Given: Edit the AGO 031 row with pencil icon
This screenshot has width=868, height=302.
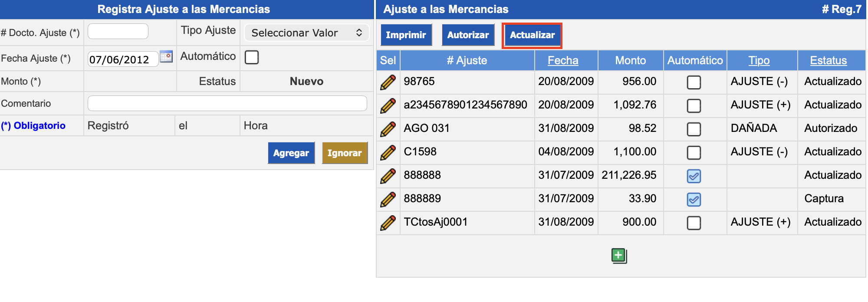Looking at the screenshot, I should coord(388,129).
